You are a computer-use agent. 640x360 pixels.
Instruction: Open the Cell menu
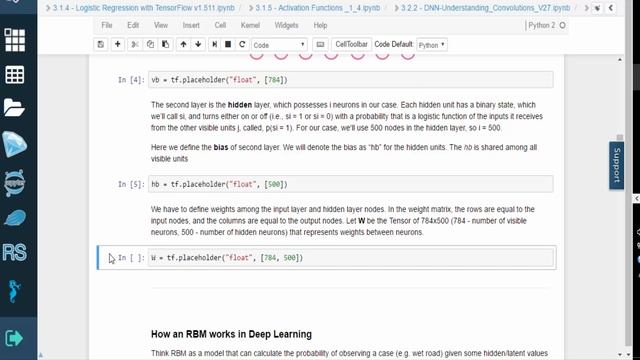(220, 25)
